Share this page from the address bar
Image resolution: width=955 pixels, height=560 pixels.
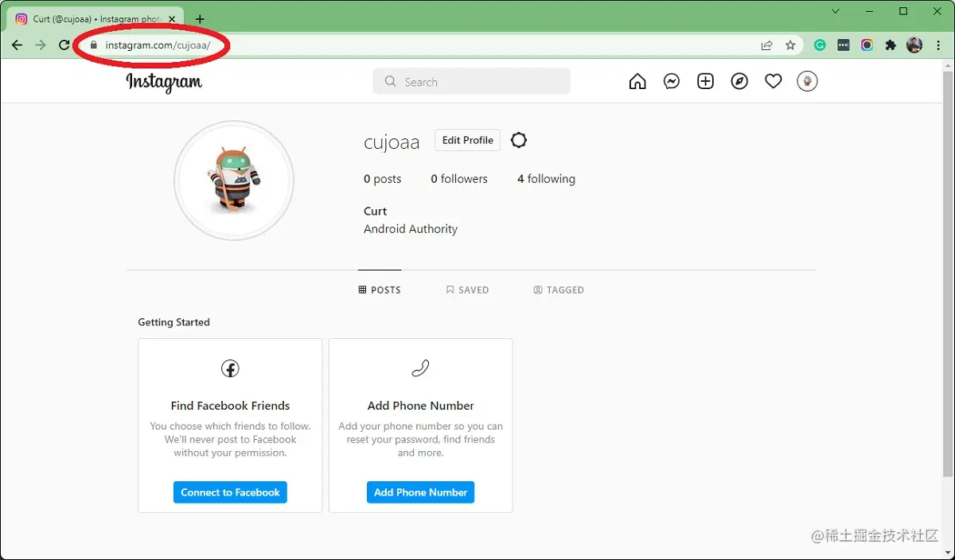[766, 45]
